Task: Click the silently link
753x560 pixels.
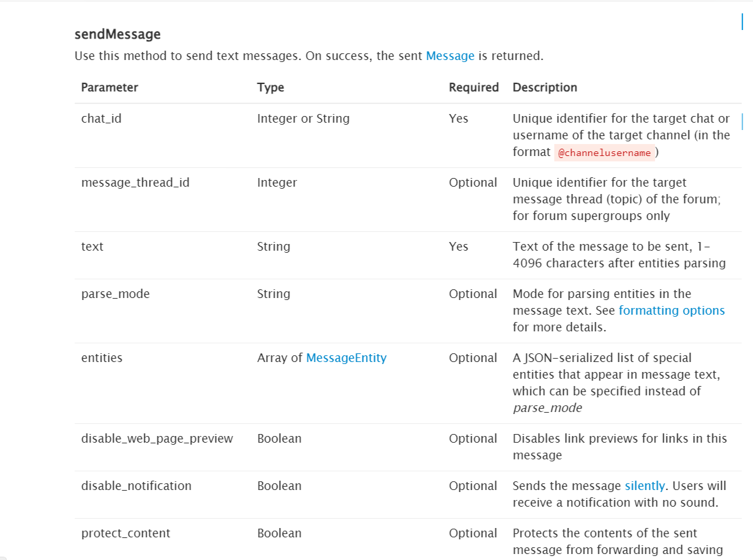Action: (644, 486)
